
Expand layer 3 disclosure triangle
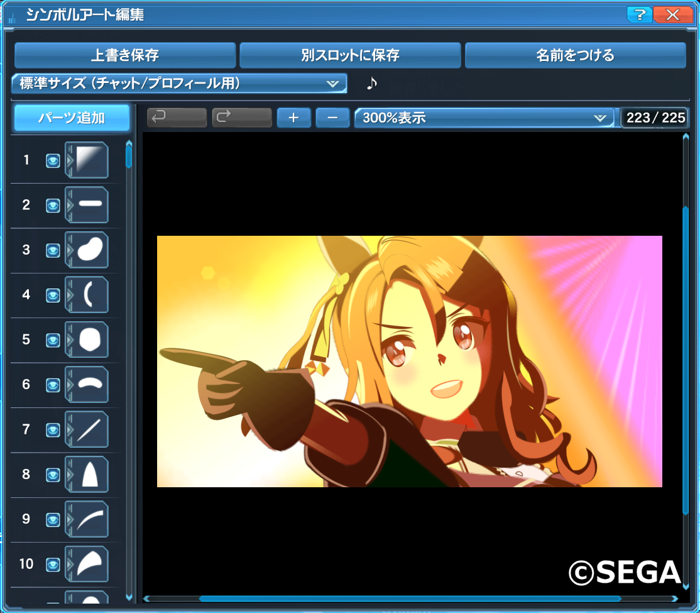coord(70,250)
